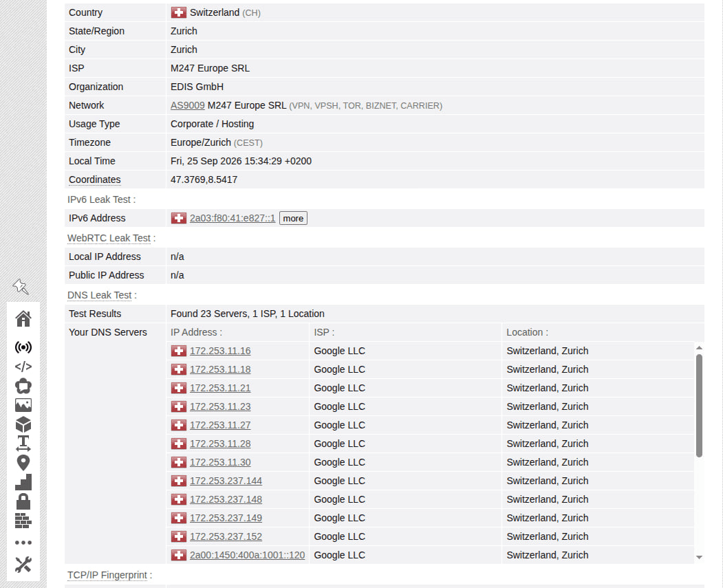This screenshot has width=723, height=588.
Task: Open DNS server 172.253.237.144
Action: click(x=226, y=481)
